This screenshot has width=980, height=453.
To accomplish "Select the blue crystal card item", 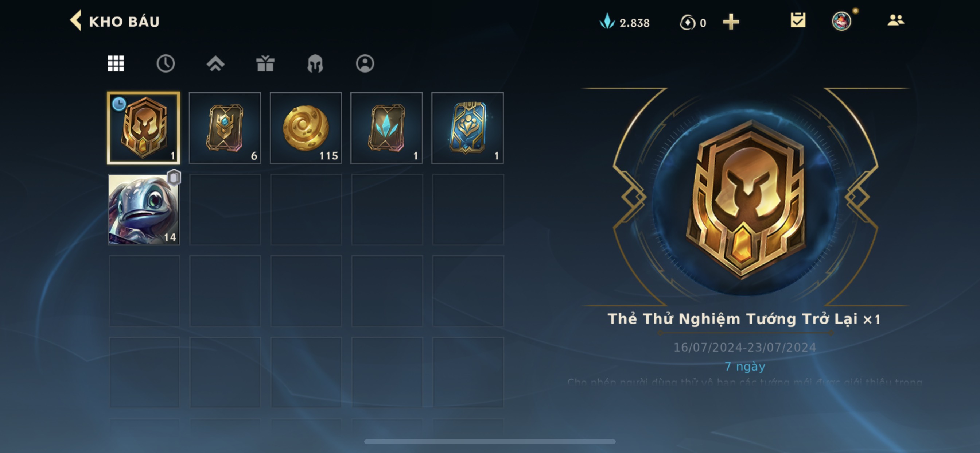I will [x=386, y=128].
